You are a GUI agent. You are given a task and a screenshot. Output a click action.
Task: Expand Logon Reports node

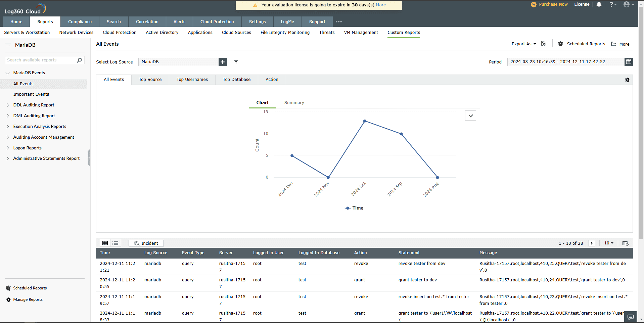tap(7, 148)
